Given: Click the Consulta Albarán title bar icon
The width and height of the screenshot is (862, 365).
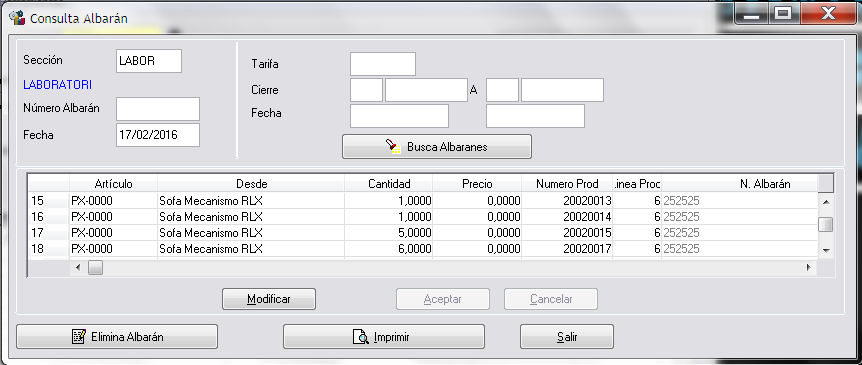Looking at the screenshot, I should point(17,18).
